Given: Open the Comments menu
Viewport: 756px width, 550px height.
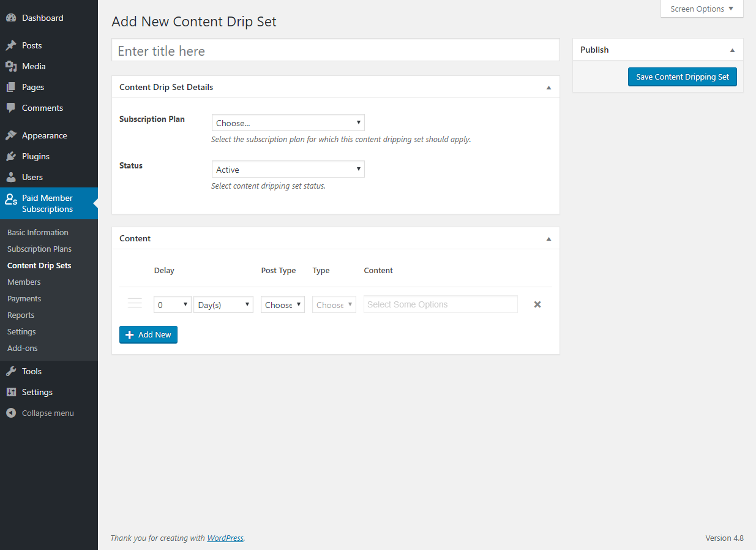Looking at the screenshot, I should [x=49, y=108].
